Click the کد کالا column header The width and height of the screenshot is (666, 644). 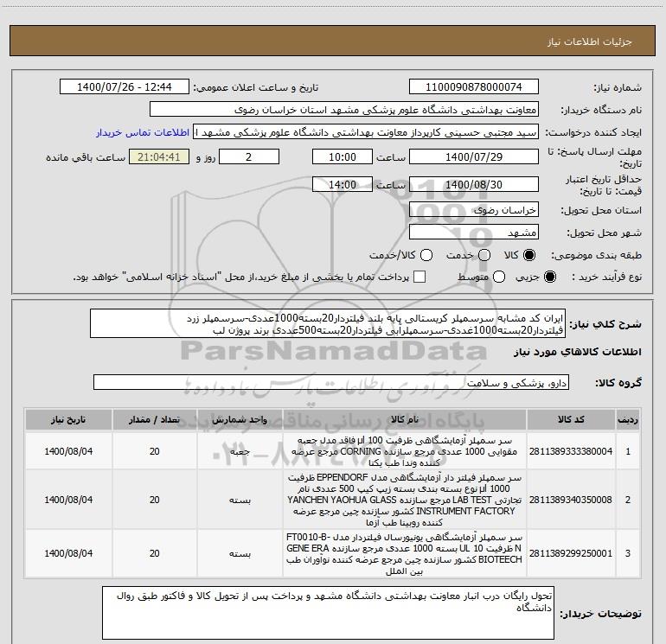pyautogui.click(x=571, y=420)
